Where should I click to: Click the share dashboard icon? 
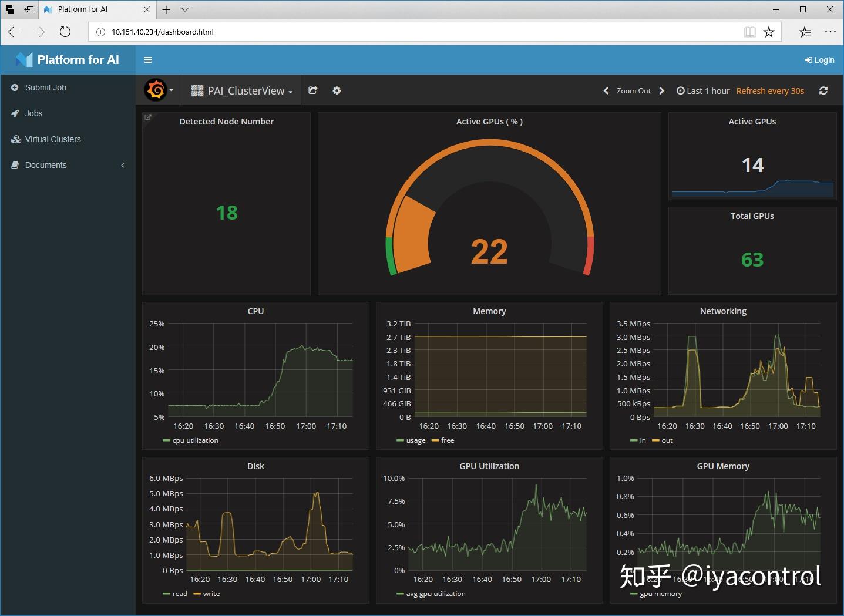click(x=313, y=90)
